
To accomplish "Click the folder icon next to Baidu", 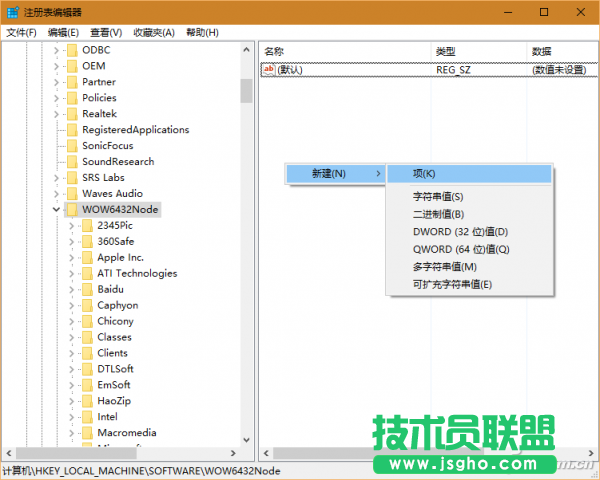I will (87, 289).
